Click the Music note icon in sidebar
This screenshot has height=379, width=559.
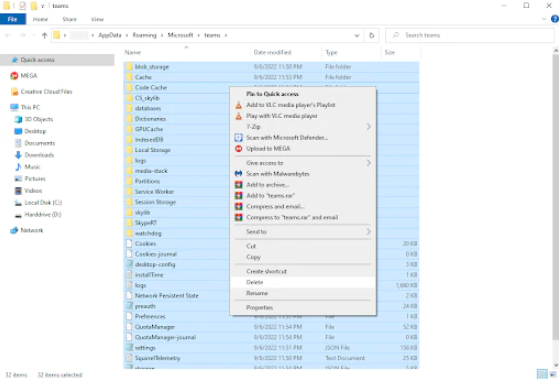[18, 167]
